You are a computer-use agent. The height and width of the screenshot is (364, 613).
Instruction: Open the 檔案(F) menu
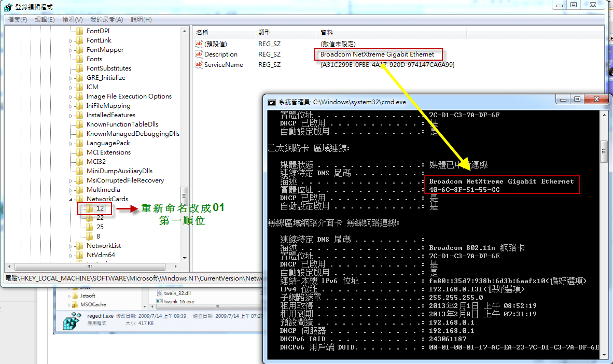click(x=18, y=20)
